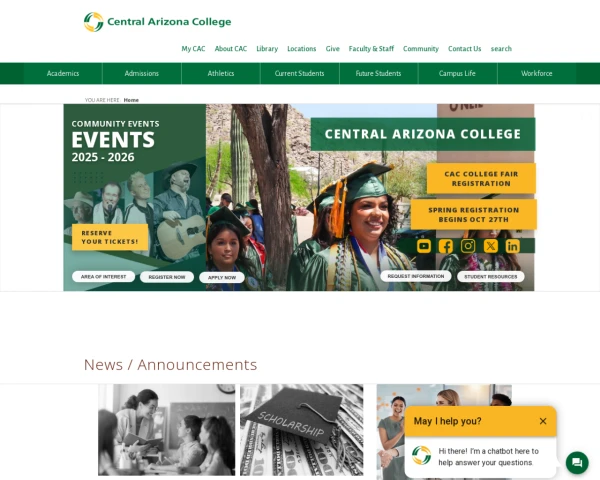This screenshot has width=600, height=480.
Task: Open the Future Students menu
Action: click(378, 73)
